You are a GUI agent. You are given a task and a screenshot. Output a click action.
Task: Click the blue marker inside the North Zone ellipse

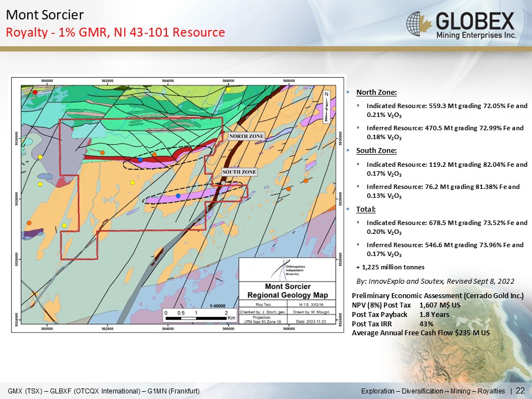[140, 160]
